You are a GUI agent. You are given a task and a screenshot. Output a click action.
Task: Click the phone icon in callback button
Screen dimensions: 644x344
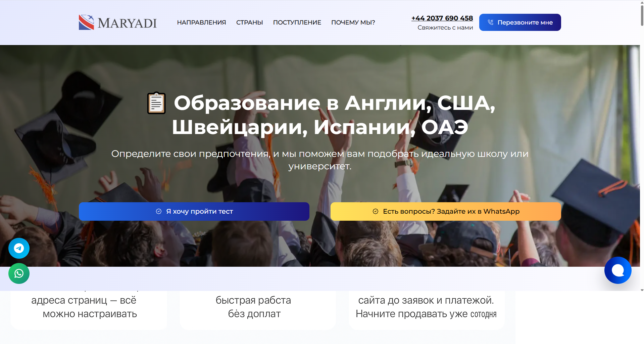point(490,22)
